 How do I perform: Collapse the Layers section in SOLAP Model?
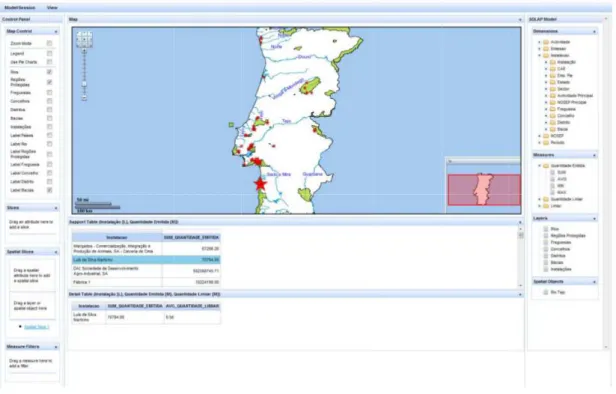tap(594, 218)
